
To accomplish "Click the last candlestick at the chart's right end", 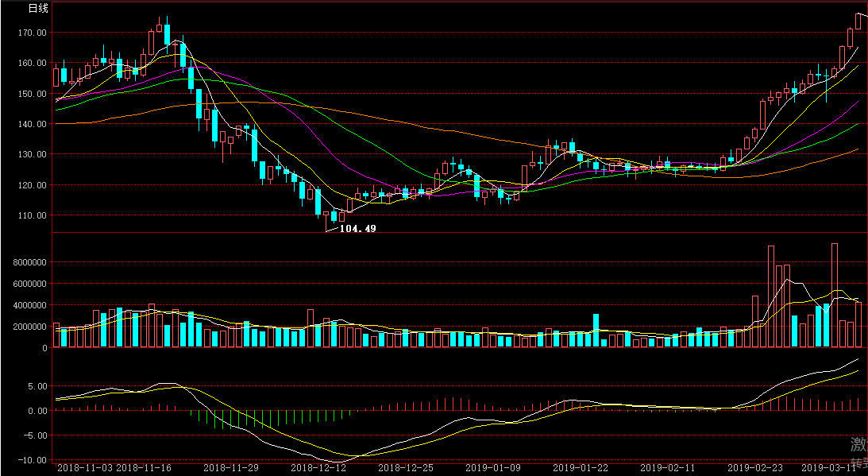I will pos(858,21).
